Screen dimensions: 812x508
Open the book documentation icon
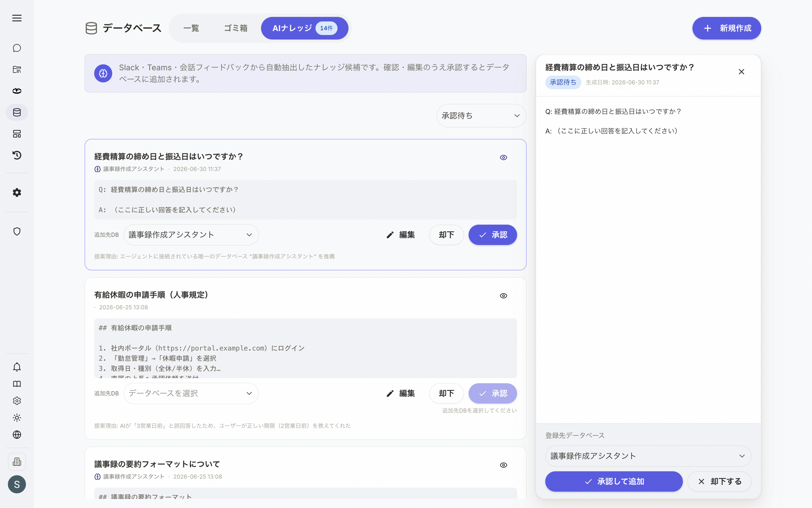coord(17,384)
